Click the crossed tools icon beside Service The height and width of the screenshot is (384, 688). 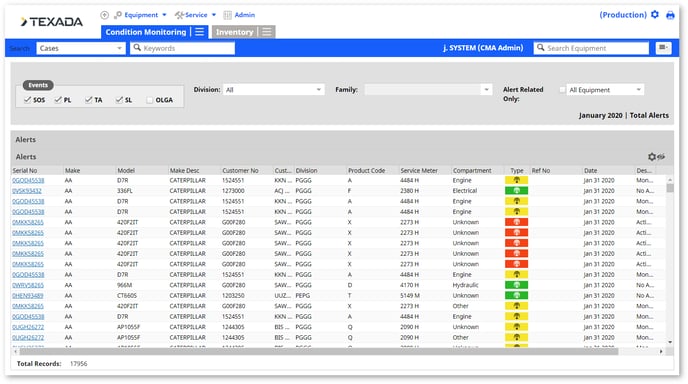[x=179, y=15]
